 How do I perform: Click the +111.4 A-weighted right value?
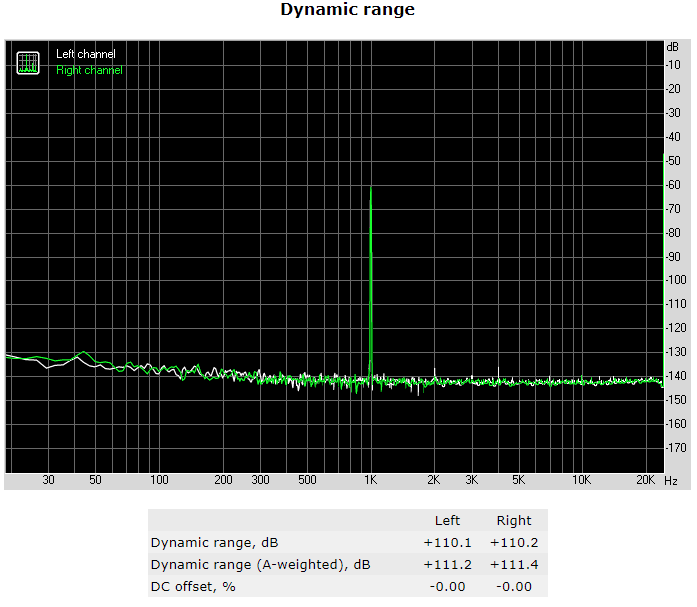514,565
